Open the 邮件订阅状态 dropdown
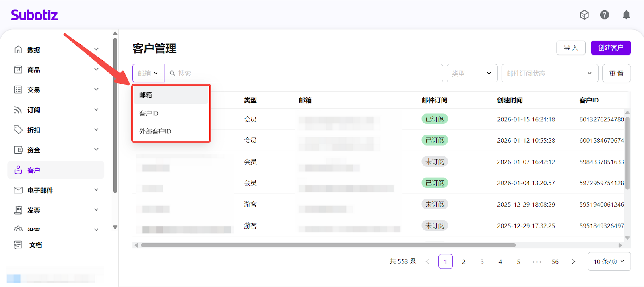 pos(549,73)
